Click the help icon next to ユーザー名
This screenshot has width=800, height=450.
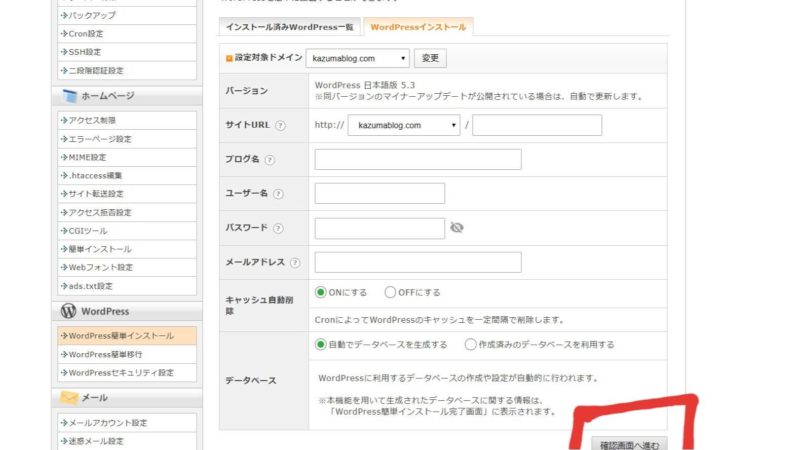coord(278,194)
